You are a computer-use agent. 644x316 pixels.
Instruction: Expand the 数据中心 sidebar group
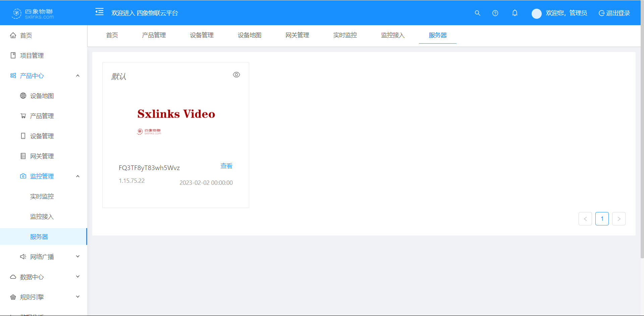[x=78, y=277]
